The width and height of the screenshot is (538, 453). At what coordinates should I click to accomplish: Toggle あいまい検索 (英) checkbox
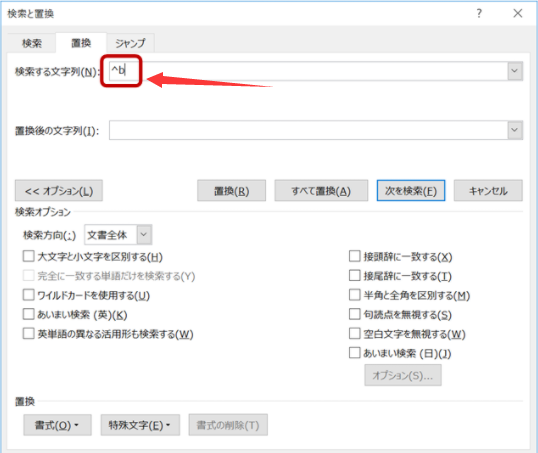point(28,314)
